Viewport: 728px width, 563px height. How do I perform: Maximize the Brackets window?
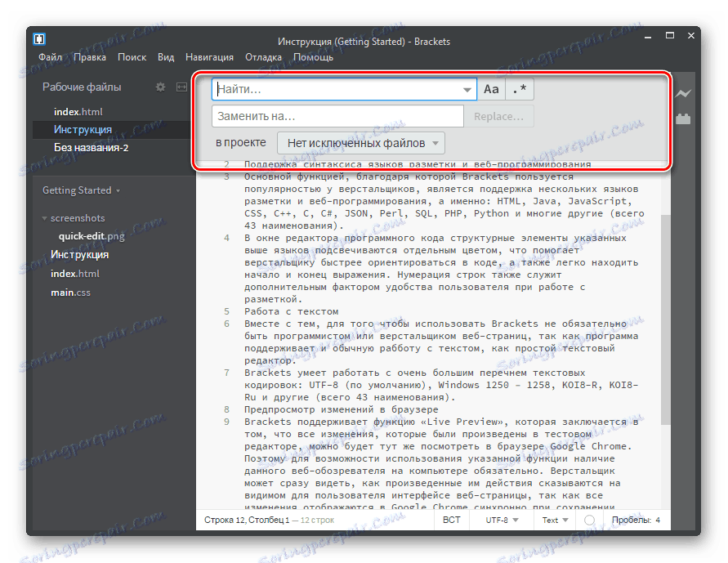coord(669,35)
